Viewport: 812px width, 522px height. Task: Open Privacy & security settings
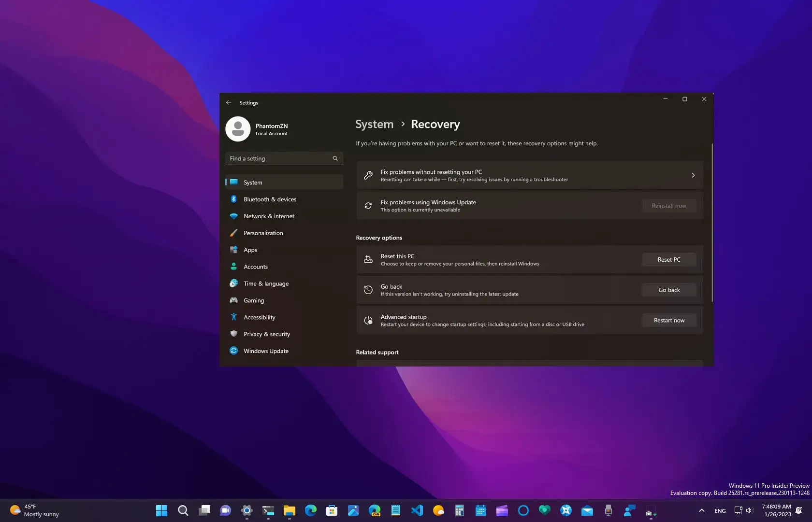pos(284,334)
